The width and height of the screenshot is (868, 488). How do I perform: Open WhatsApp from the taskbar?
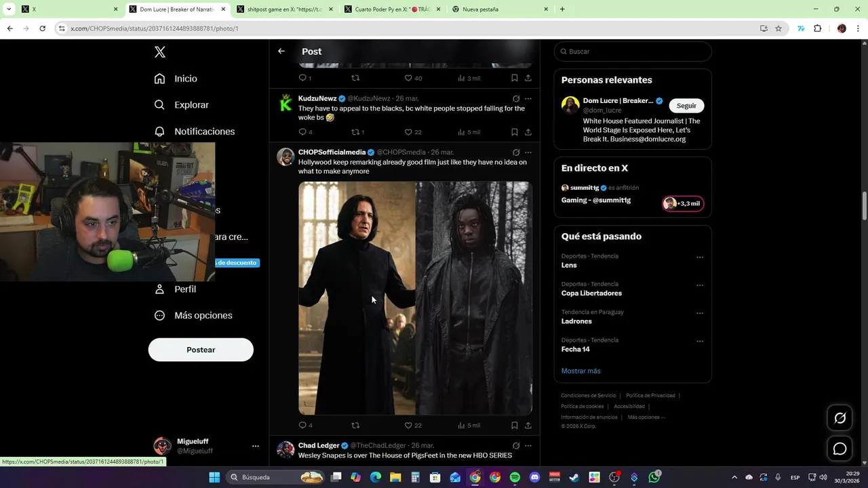654,477
